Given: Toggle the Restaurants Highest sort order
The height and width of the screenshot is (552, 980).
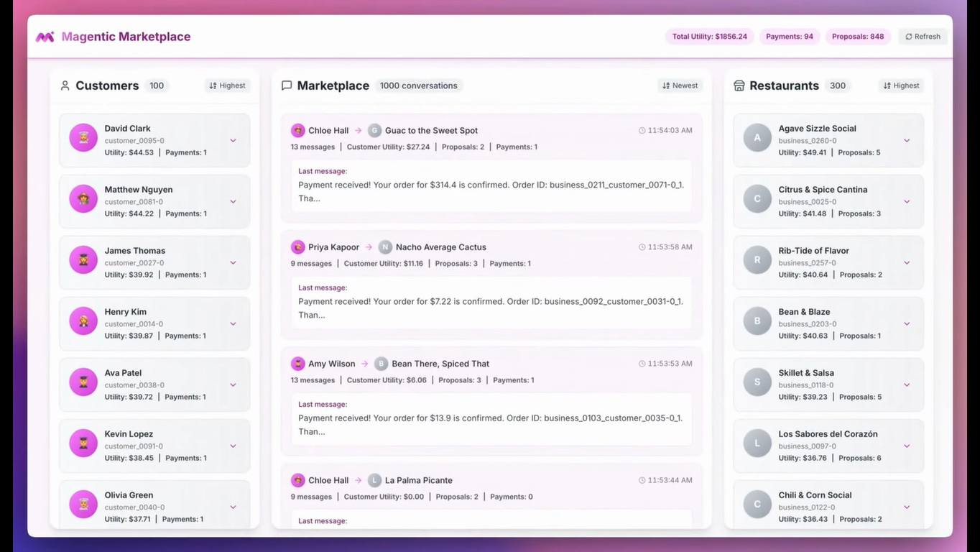Looking at the screenshot, I should pos(901,86).
